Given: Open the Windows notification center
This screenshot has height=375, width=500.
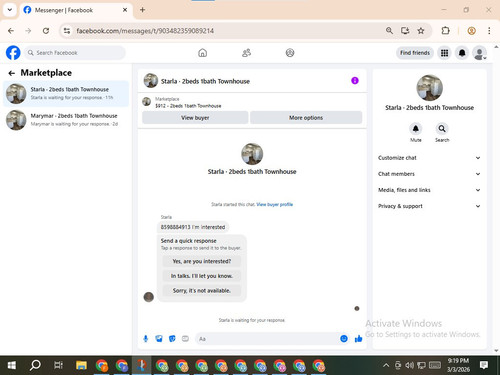Looking at the screenshot, I should pos(483,365).
